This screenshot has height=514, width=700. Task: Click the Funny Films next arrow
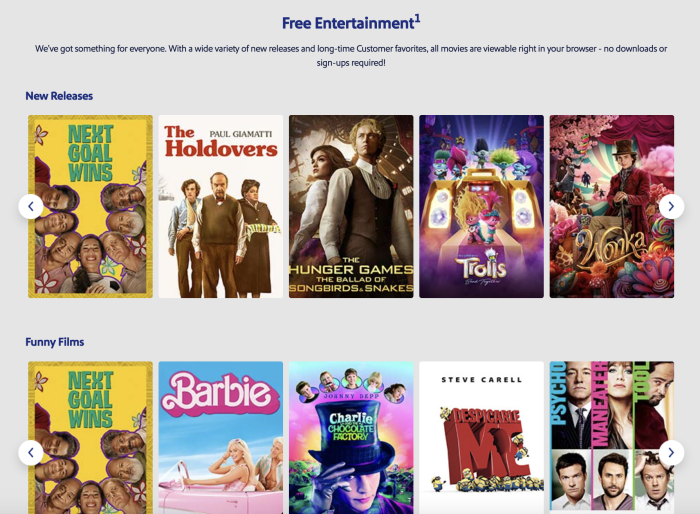(x=671, y=452)
